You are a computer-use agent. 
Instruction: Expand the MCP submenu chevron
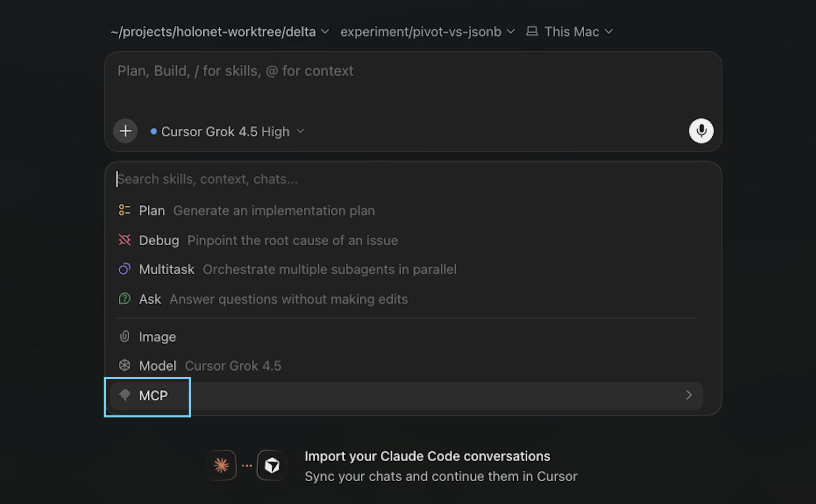coord(688,395)
